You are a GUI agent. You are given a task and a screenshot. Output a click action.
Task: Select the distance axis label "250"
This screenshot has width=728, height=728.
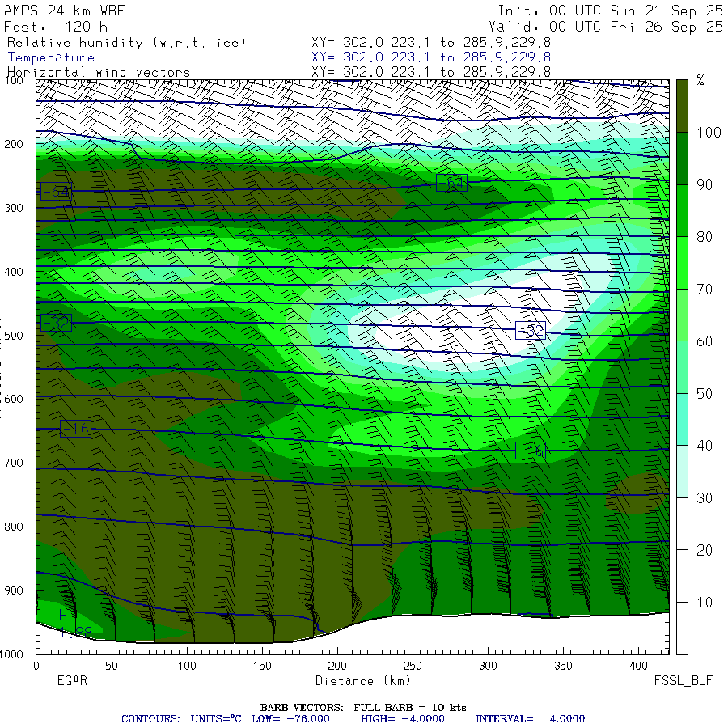(413, 666)
